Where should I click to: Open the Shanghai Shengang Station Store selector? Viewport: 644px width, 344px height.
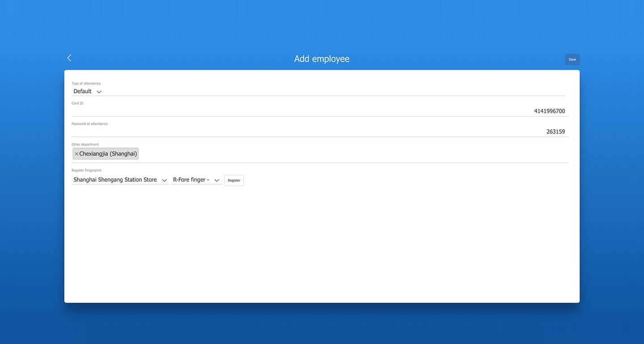point(120,180)
